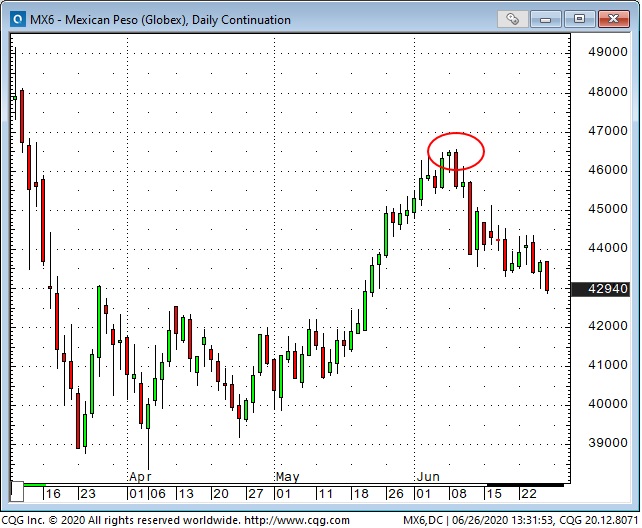Click the date label 26 on time axis
Screen dimensions: 642x528
pyautogui.click(x=396, y=494)
